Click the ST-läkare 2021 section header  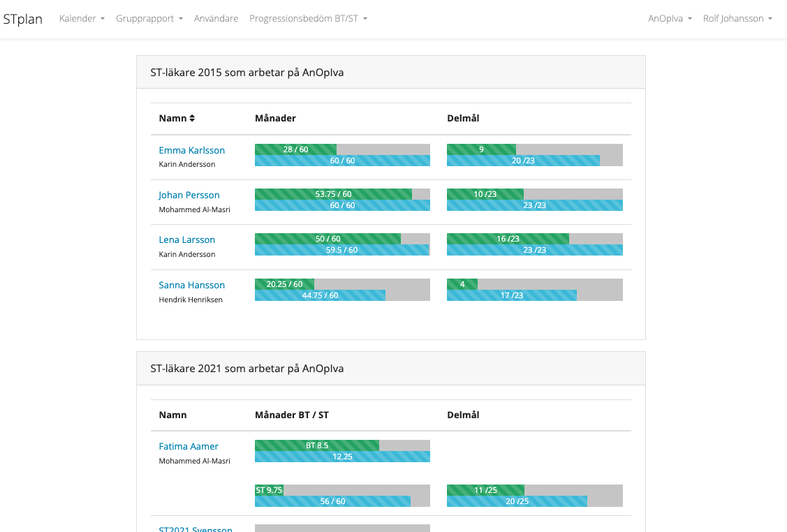pos(247,368)
